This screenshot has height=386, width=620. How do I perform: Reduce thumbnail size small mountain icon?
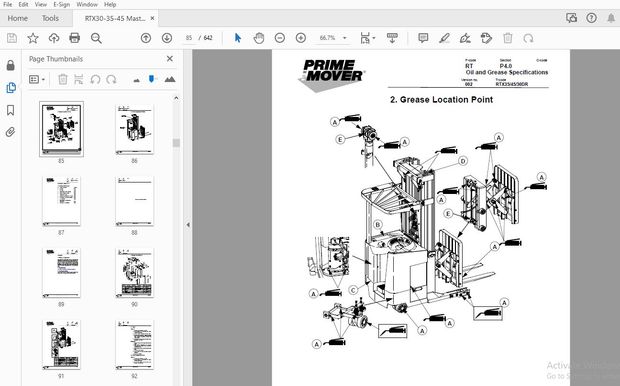137,80
